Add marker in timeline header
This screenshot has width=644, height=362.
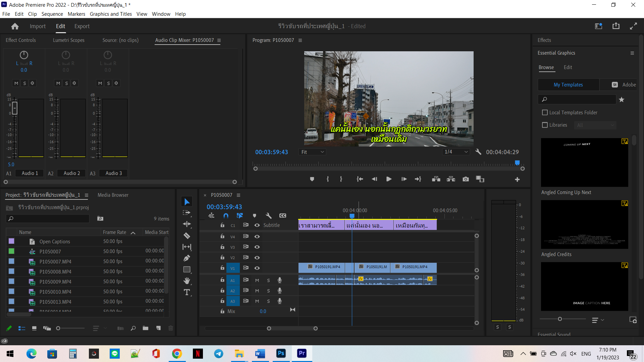tap(254, 216)
